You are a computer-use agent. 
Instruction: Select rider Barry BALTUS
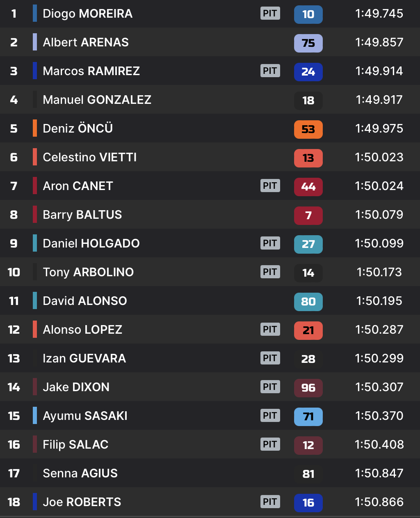(x=82, y=215)
